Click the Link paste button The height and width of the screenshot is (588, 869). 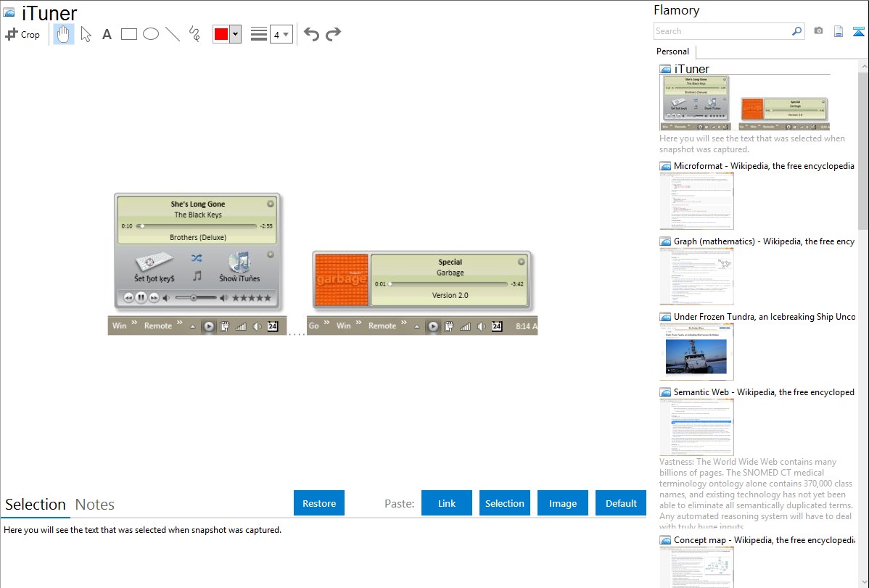tap(447, 503)
